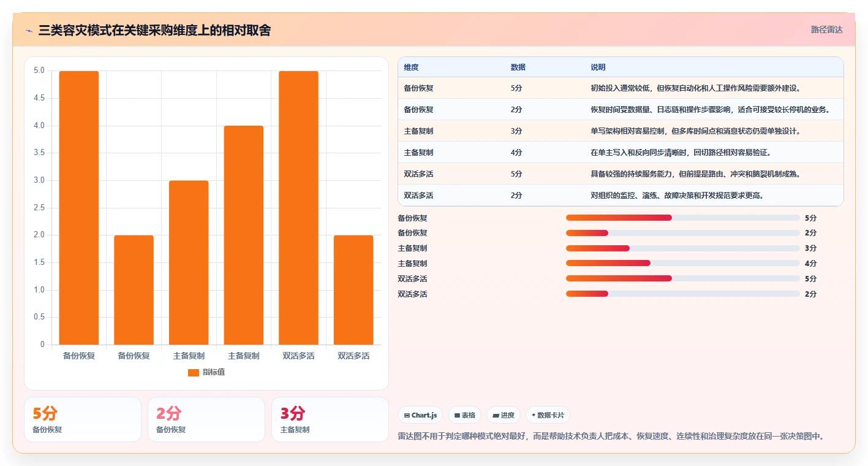Click the 说明 column header

coord(598,67)
